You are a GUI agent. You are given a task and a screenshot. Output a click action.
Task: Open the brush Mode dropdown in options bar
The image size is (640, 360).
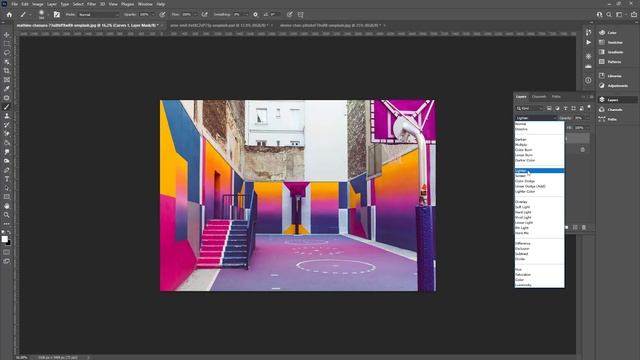pyautogui.click(x=98, y=14)
